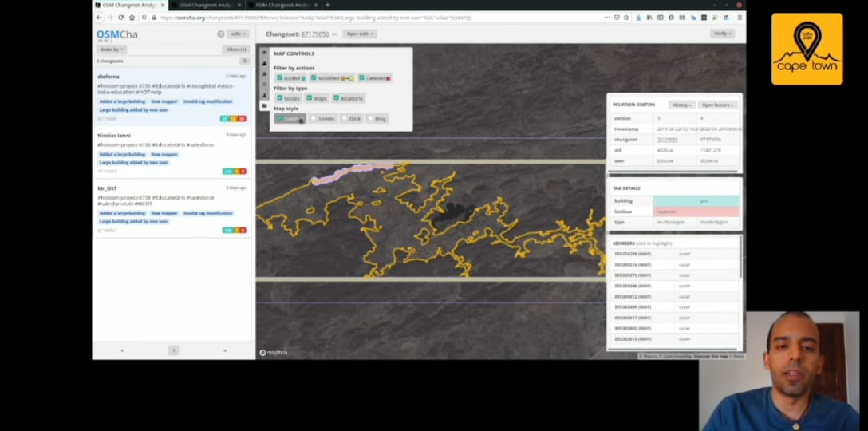Open the page actions three-dots icon
This screenshot has height=431, width=868.
click(x=607, y=18)
